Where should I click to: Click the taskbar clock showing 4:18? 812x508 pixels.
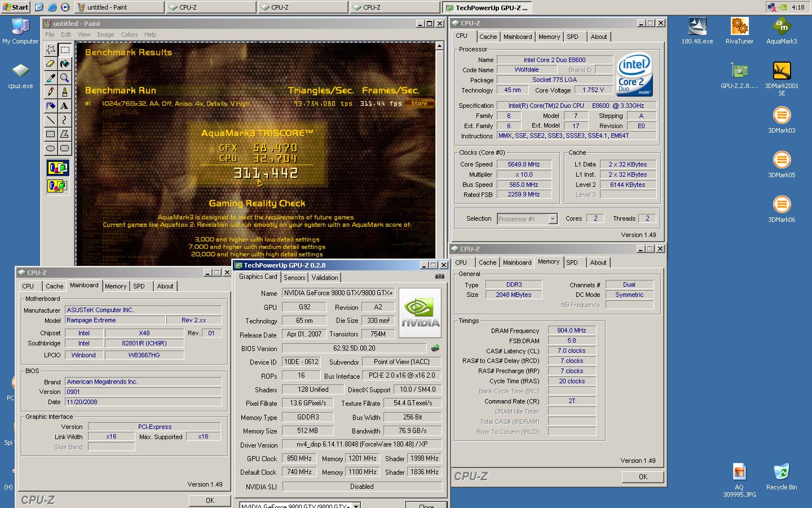point(798,7)
